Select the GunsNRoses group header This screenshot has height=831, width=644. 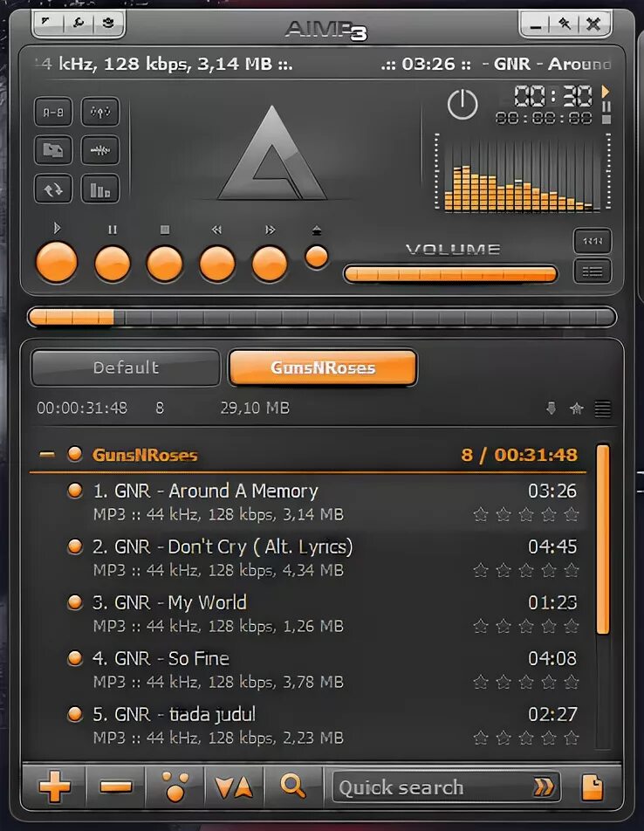308,455
